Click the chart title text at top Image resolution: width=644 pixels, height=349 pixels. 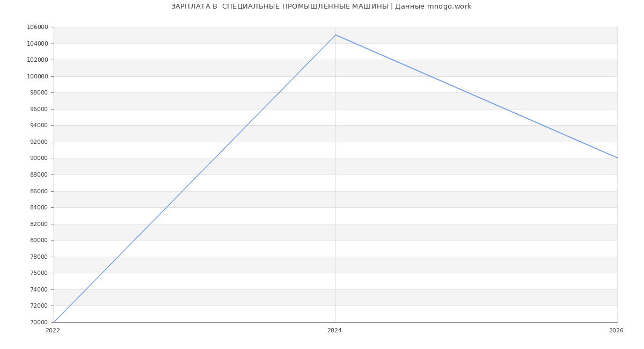(321, 6)
